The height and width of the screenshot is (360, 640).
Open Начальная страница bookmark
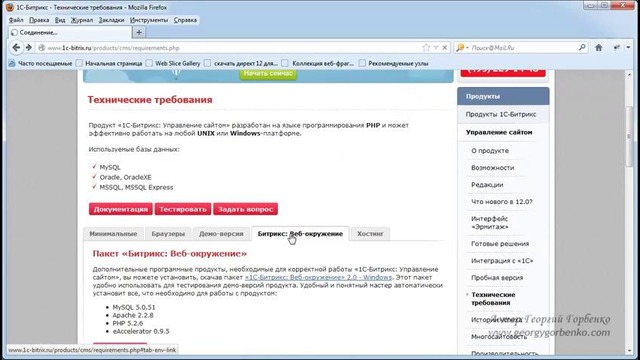point(109,63)
